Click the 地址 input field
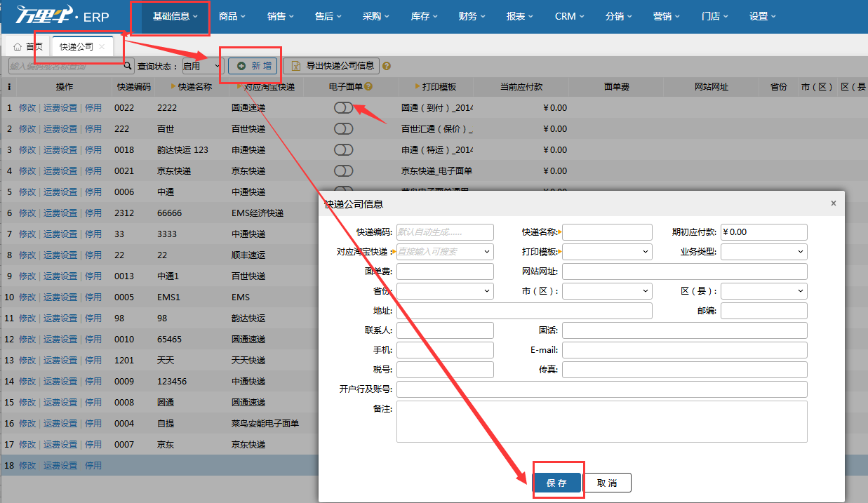Image resolution: width=868 pixels, height=503 pixels. click(x=524, y=310)
